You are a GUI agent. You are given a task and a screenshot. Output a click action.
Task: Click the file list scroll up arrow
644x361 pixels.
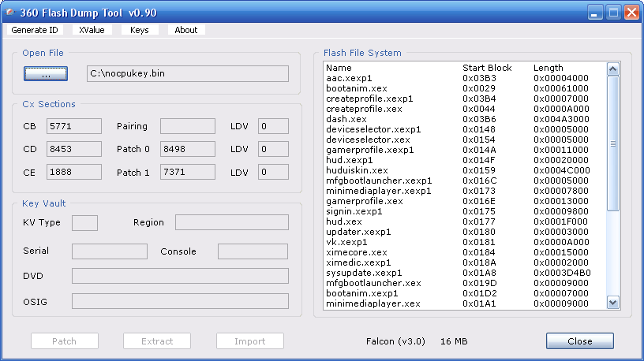click(612, 69)
